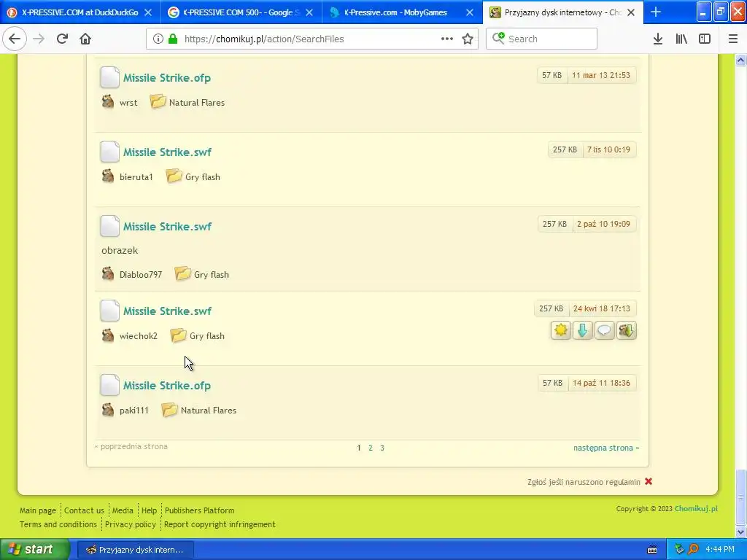747x560 pixels.
Task: Click the yellow star icon for wiechok2 file
Action: [561, 330]
